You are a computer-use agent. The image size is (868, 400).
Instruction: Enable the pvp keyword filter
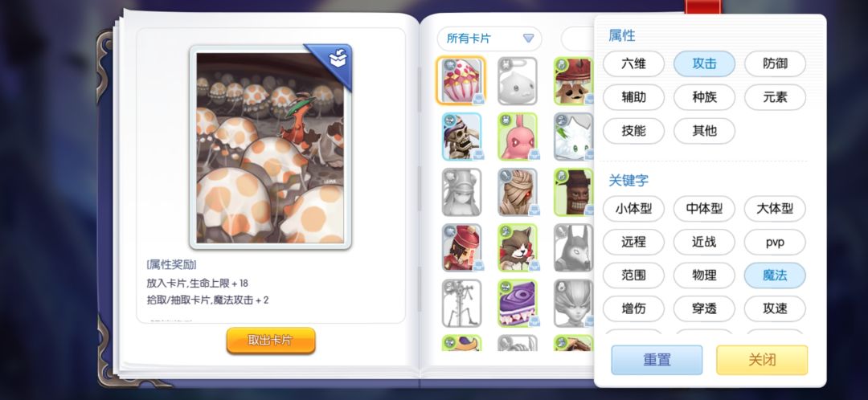pos(775,242)
